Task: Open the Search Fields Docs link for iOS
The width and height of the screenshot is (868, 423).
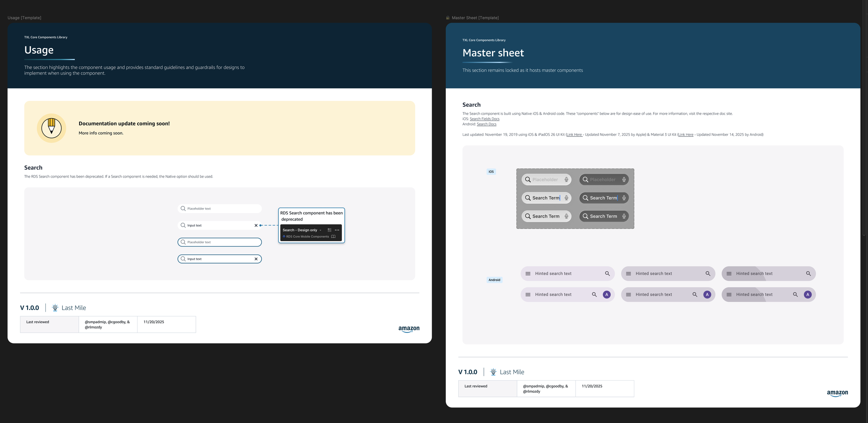Action: 484,119
